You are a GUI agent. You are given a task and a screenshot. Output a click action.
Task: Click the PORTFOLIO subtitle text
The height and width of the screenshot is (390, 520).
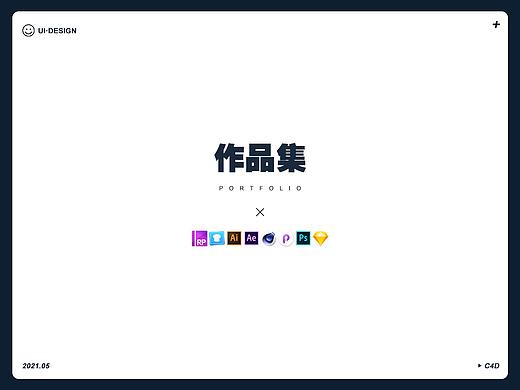pyautogui.click(x=260, y=188)
